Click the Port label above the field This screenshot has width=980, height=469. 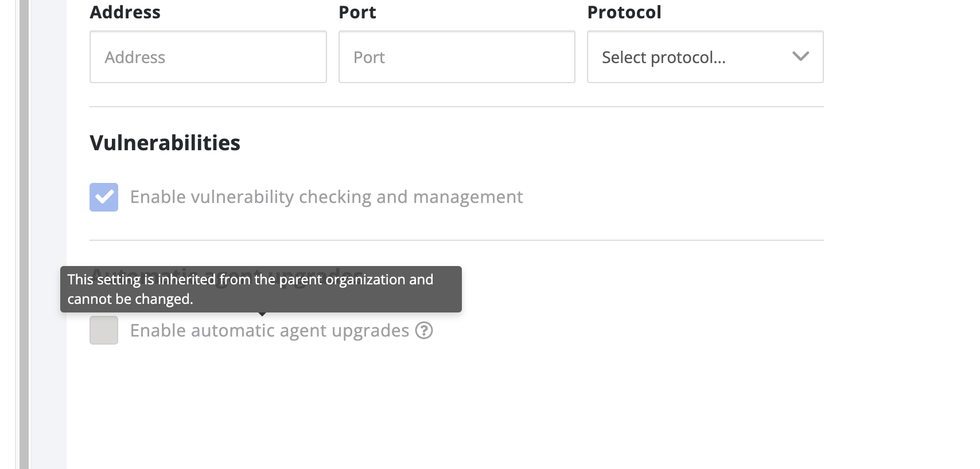tap(357, 12)
